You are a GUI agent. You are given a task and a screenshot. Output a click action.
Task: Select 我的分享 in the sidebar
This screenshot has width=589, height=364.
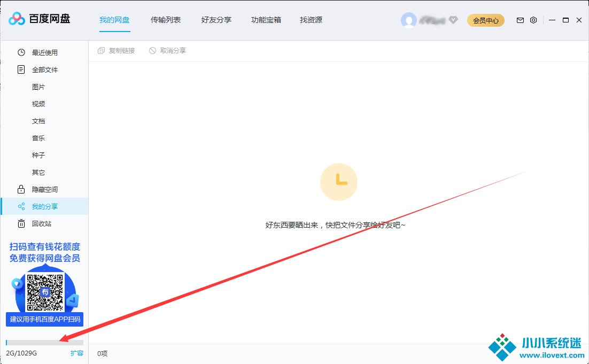(44, 206)
